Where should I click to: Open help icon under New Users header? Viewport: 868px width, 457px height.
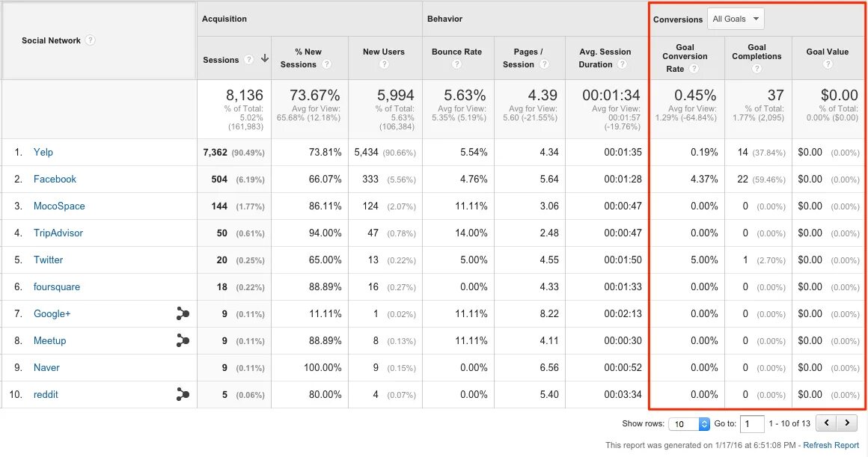click(x=384, y=64)
